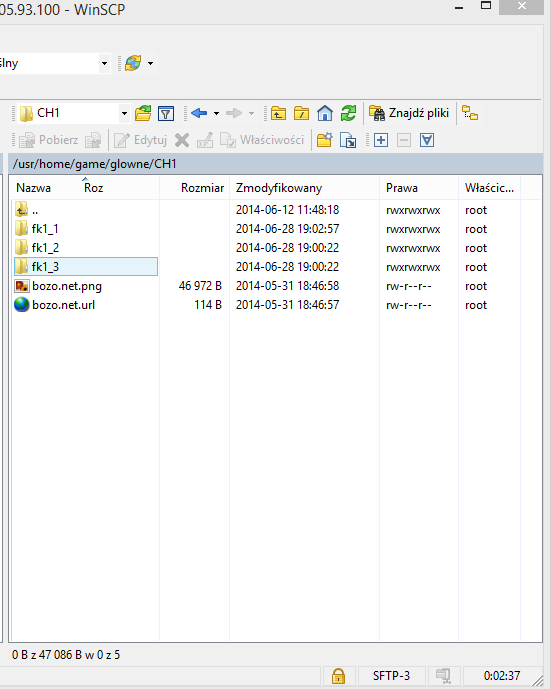Click the select files plus icon

(x=381, y=140)
